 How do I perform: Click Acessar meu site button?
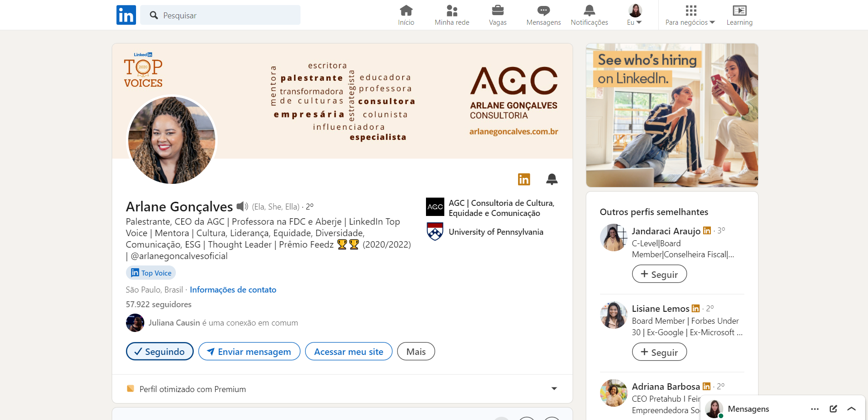(x=349, y=351)
